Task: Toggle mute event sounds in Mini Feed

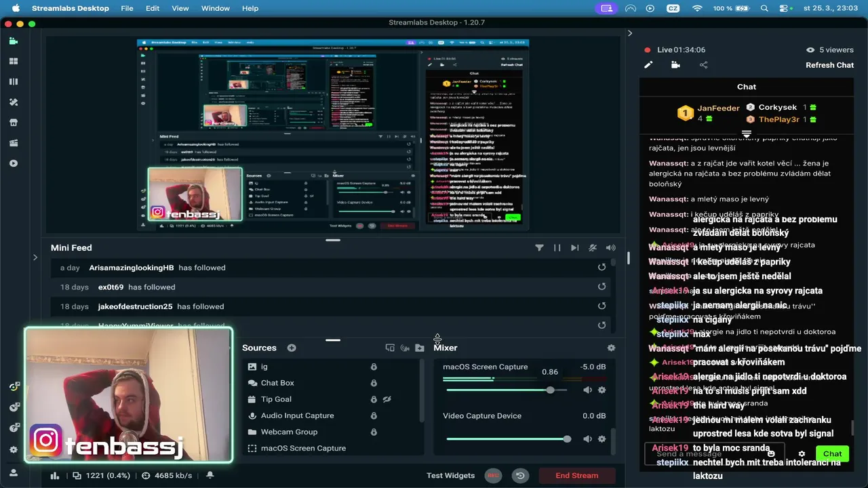Action: [x=593, y=248]
